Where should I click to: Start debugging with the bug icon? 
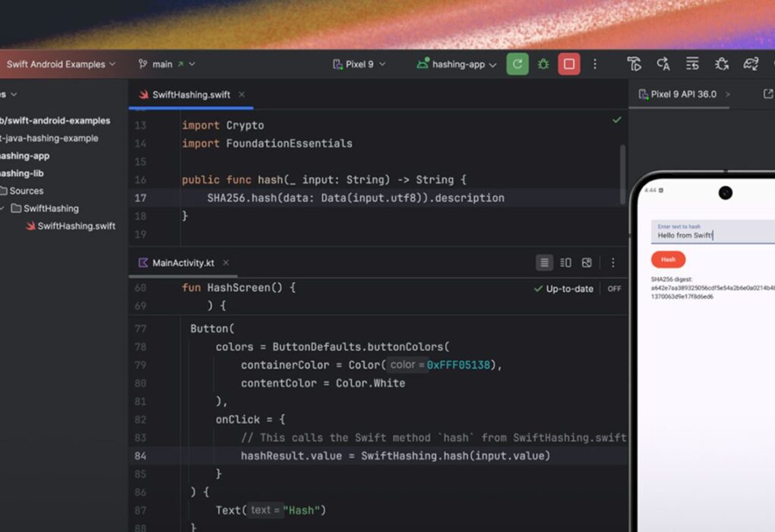[x=543, y=65]
